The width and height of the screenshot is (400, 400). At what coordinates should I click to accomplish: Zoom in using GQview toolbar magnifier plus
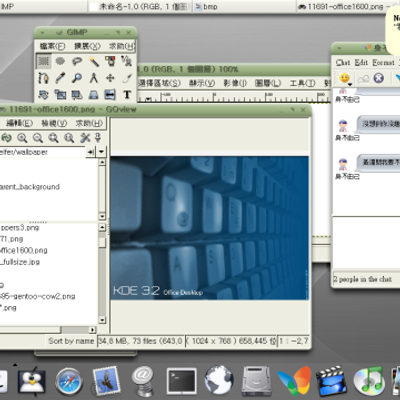[22, 138]
